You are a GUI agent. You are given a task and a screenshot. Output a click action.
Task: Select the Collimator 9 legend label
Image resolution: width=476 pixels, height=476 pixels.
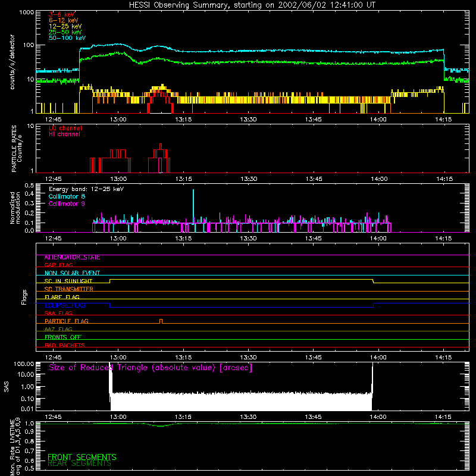click(67, 203)
